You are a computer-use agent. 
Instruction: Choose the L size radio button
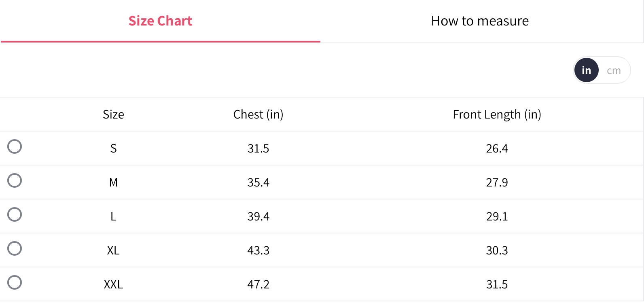tap(15, 214)
